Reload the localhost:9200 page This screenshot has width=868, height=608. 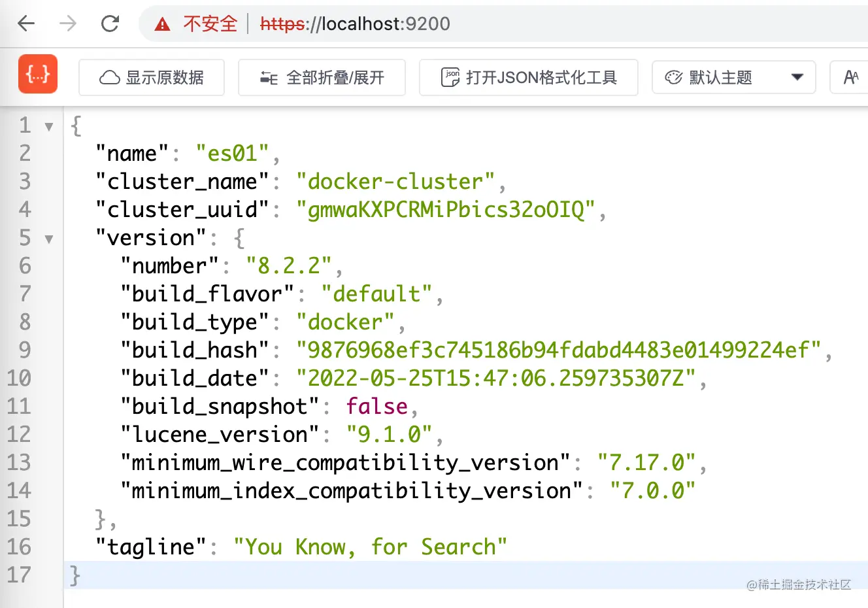(x=110, y=24)
